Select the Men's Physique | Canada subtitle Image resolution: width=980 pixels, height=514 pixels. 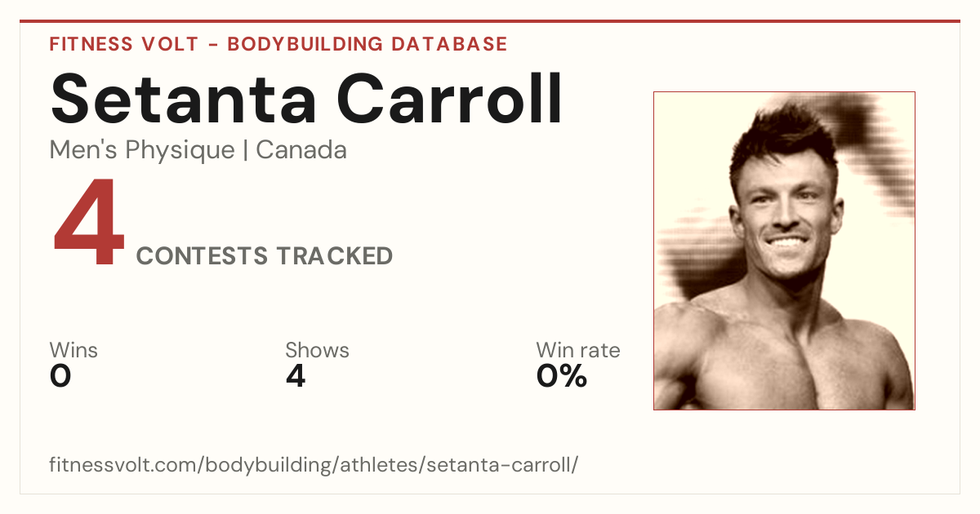point(198,150)
